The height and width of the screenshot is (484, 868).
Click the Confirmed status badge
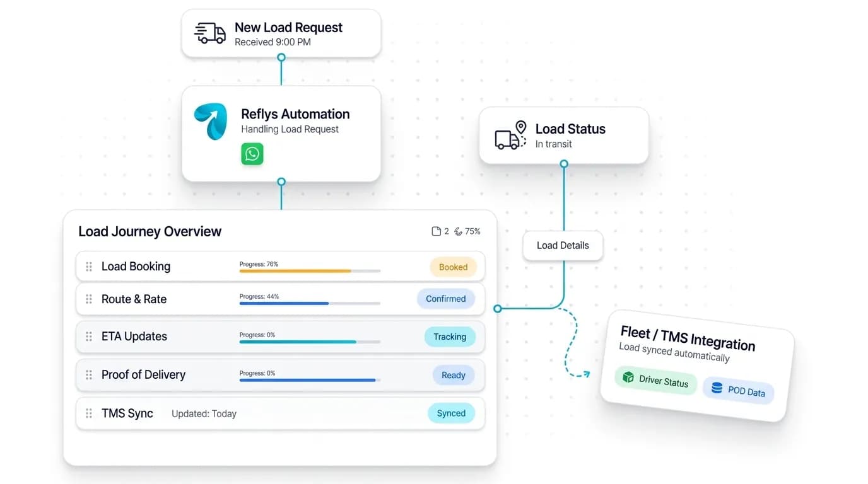tap(445, 299)
